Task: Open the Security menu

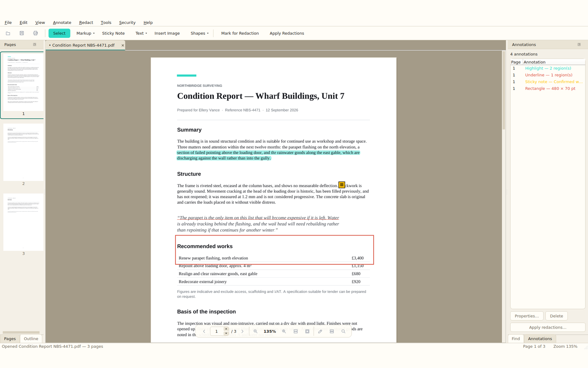Action: click(127, 22)
